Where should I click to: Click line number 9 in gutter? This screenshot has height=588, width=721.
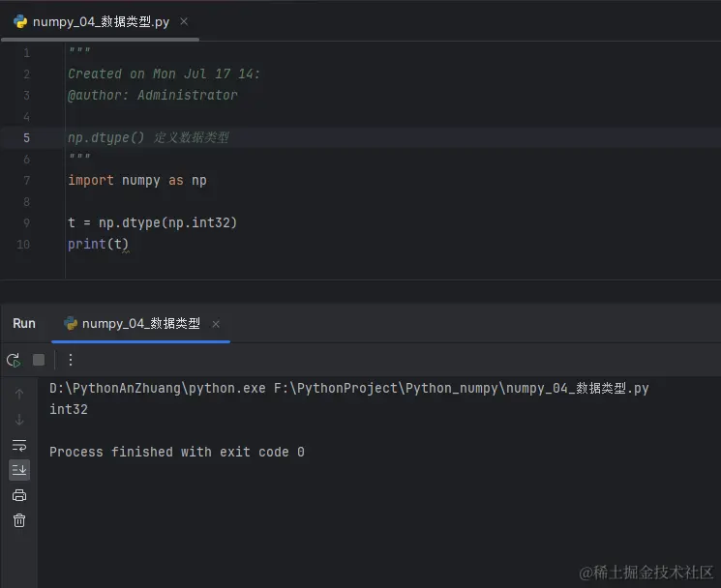(x=26, y=223)
